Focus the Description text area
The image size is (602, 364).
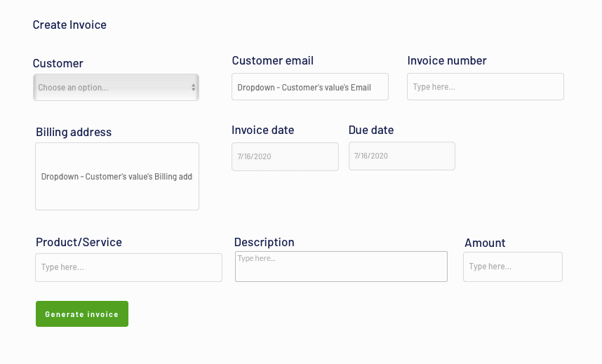click(341, 267)
